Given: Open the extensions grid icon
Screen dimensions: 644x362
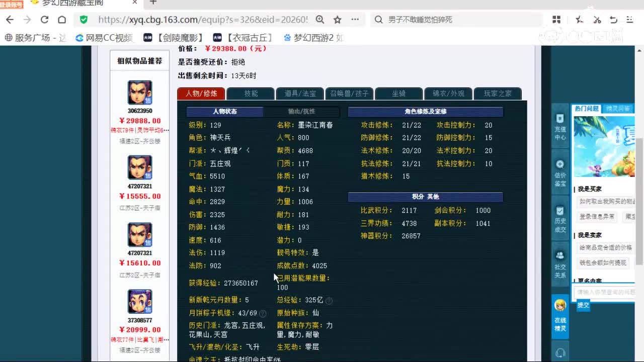Looking at the screenshot, I should pyautogui.click(x=556, y=20).
